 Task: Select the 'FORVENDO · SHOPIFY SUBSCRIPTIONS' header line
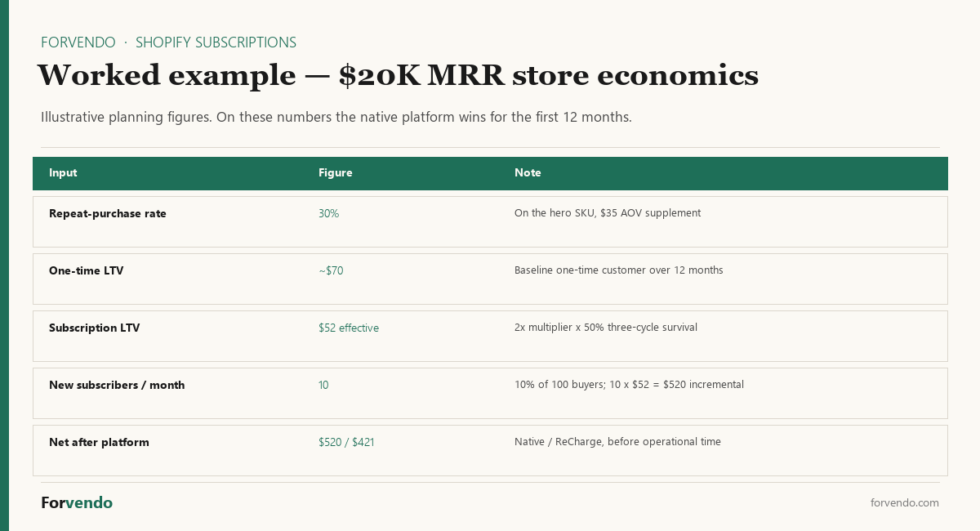[x=168, y=42]
